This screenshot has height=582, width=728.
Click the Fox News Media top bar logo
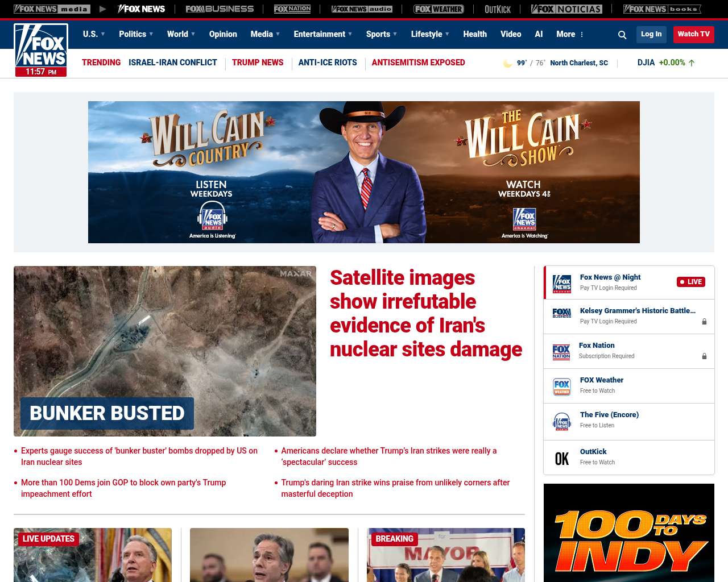tap(52, 9)
